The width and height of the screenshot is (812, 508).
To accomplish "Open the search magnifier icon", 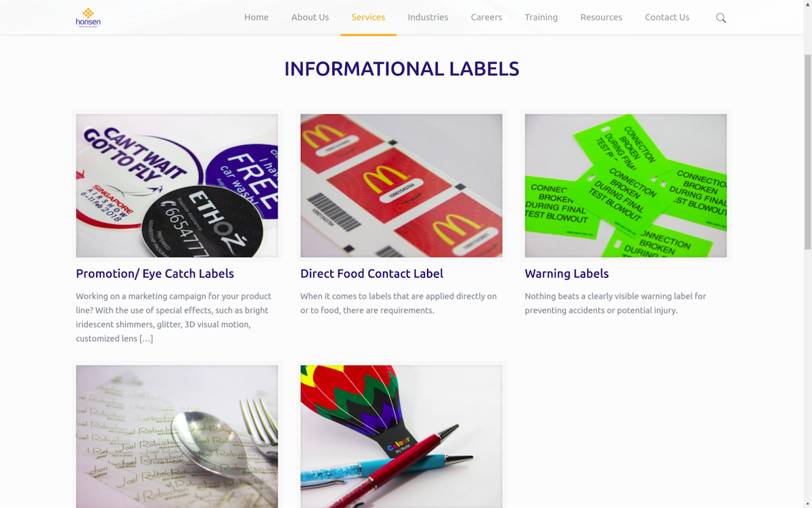I will pyautogui.click(x=721, y=18).
